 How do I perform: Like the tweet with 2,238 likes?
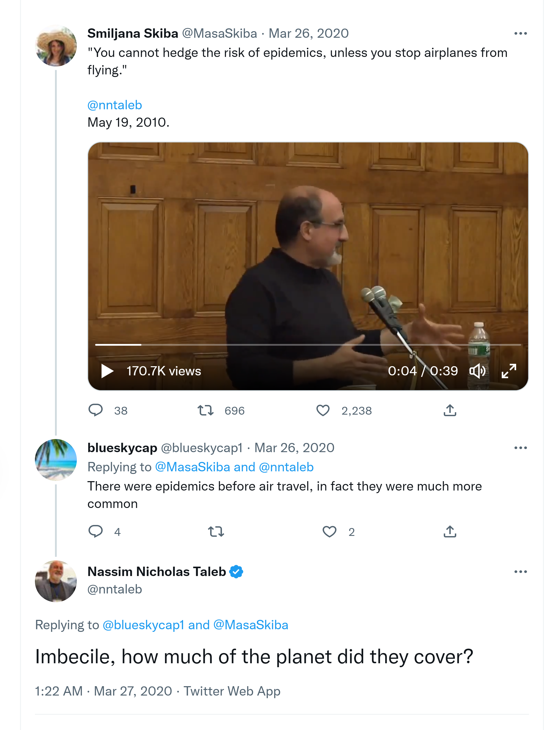(x=323, y=410)
